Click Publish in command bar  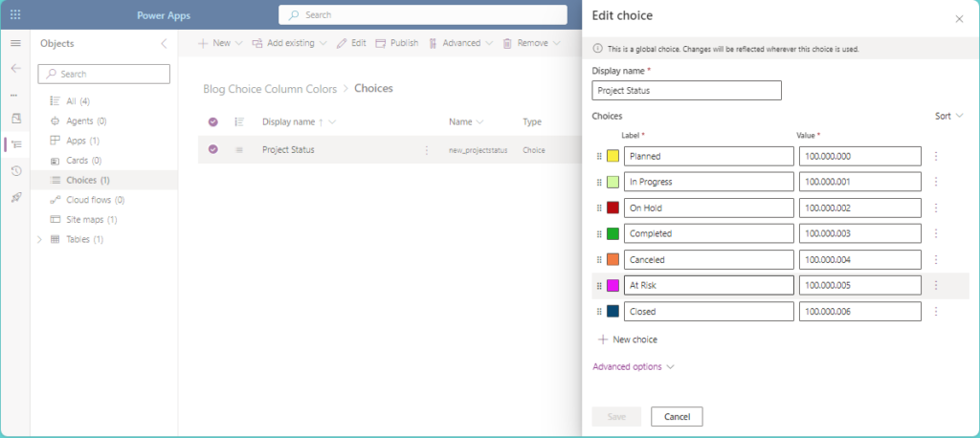397,43
